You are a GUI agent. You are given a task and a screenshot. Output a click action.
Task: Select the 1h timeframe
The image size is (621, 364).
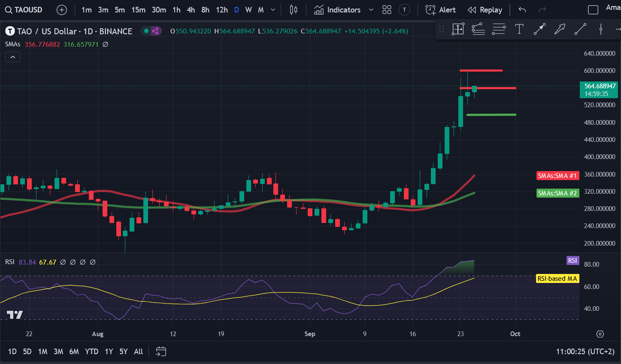click(x=176, y=10)
